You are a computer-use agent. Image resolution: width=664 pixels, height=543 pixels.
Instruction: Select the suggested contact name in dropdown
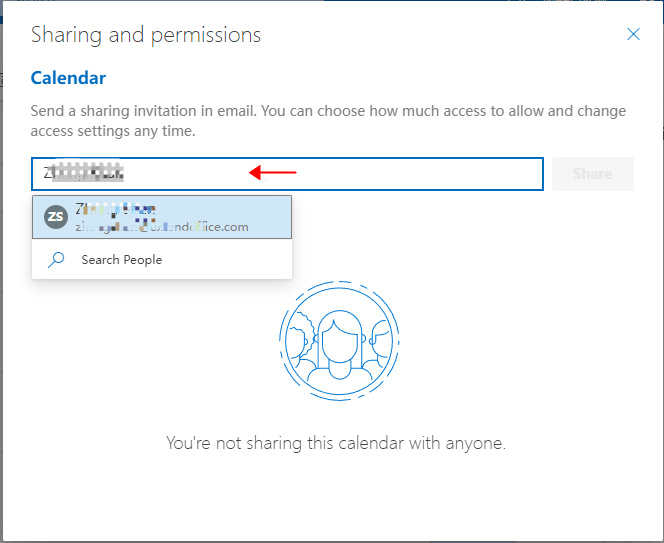(x=115, y=210)
